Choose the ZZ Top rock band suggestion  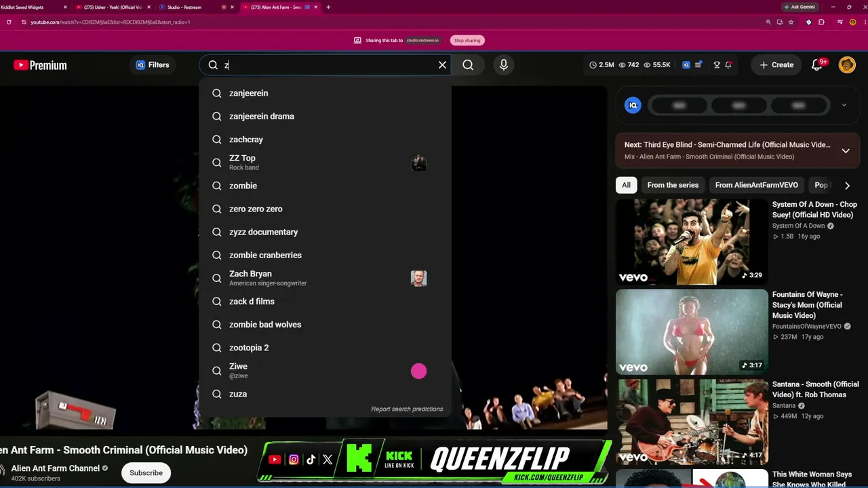(x=325, y=163)
